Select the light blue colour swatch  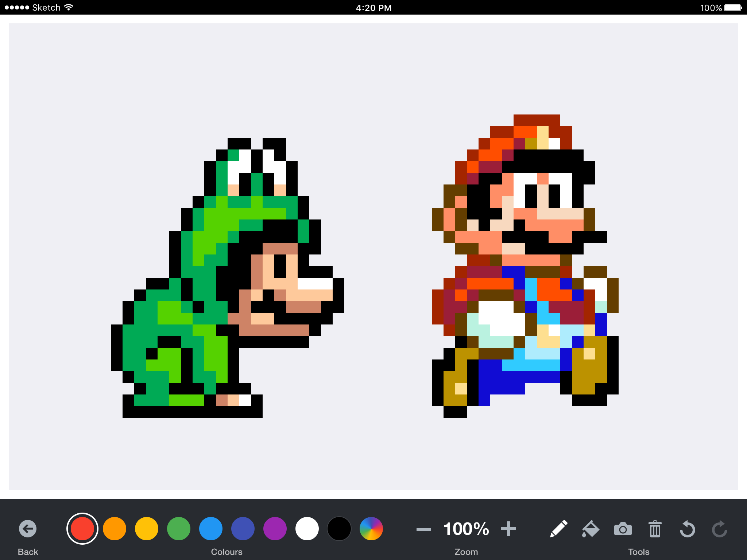[211, 529]
